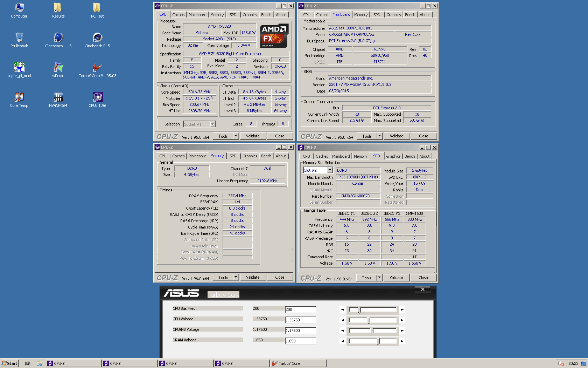588x368 pixels.
Task: Switch to Bench tab in Memory window
Action: [266, 156]
